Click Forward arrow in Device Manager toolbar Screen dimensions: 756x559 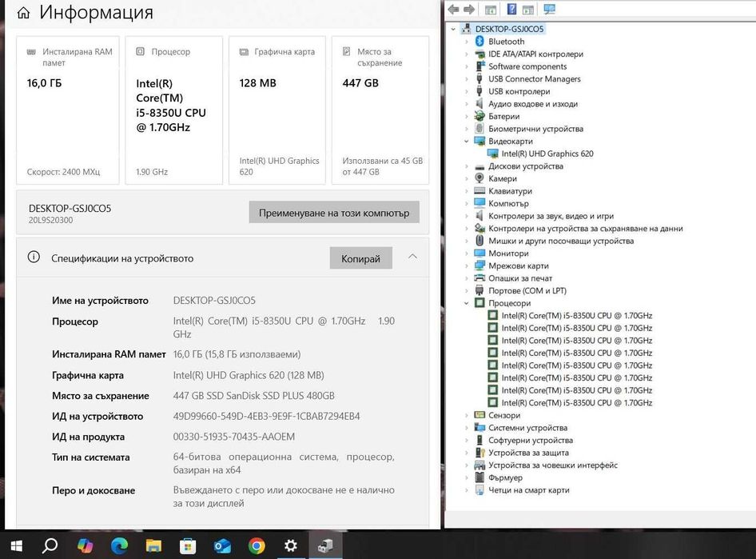469,9
